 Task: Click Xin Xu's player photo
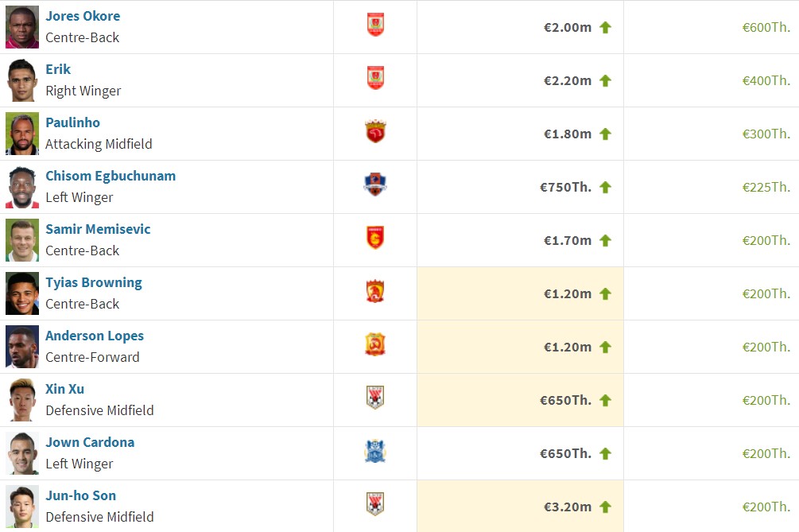point(22,400)
